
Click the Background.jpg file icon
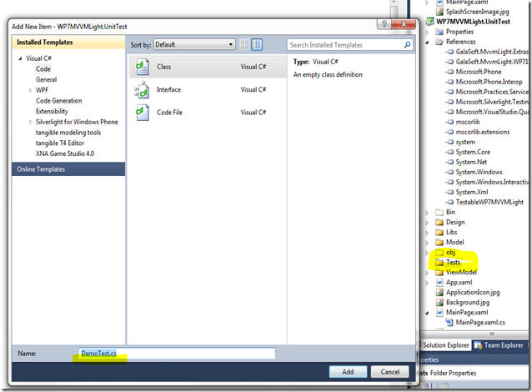(x=439, y=303)
